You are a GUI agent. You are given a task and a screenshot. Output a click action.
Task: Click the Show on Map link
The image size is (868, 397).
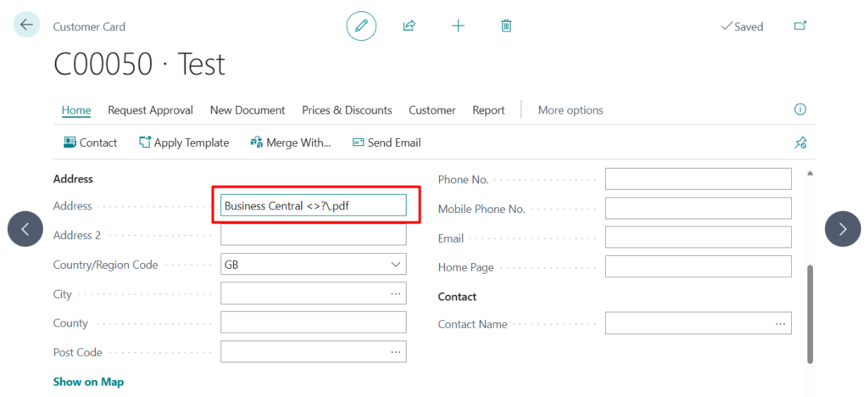coord(88,382)
